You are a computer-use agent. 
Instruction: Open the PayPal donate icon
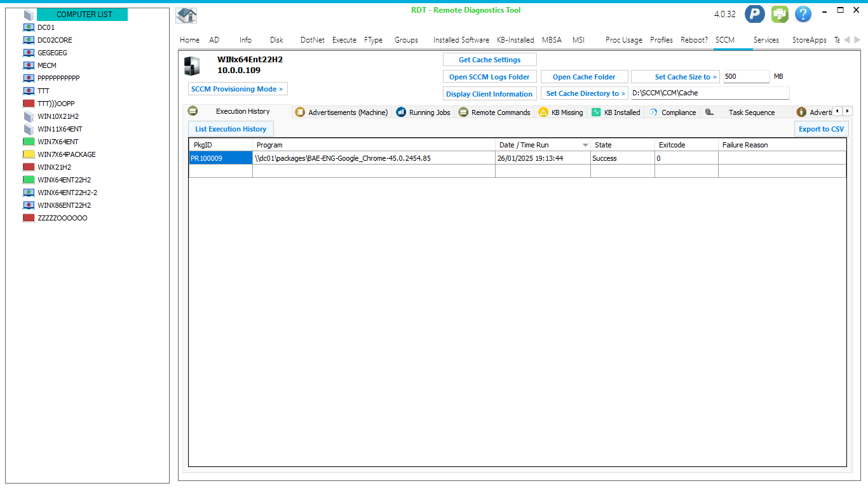754,14
